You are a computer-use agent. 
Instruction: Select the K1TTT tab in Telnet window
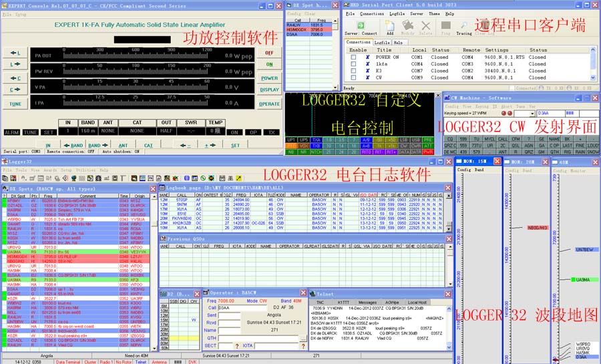pyautogui.click(x=343, y=303)
